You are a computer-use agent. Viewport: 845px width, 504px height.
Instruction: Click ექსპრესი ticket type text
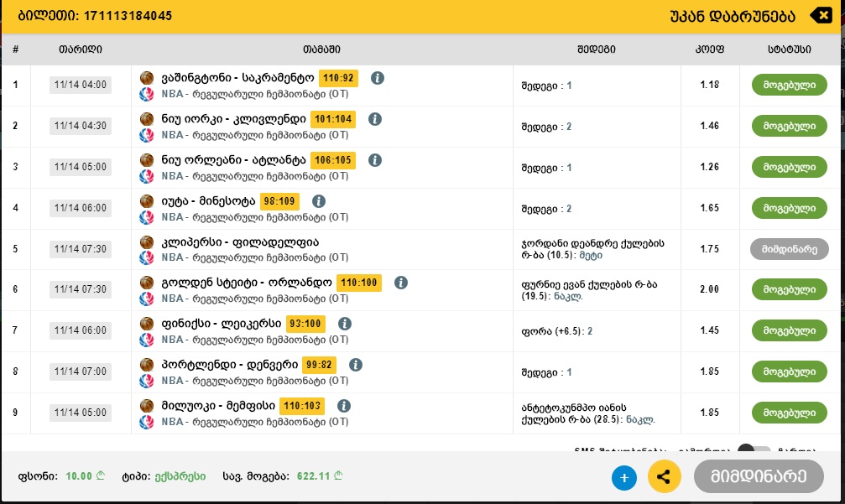[x=180, y=476]
